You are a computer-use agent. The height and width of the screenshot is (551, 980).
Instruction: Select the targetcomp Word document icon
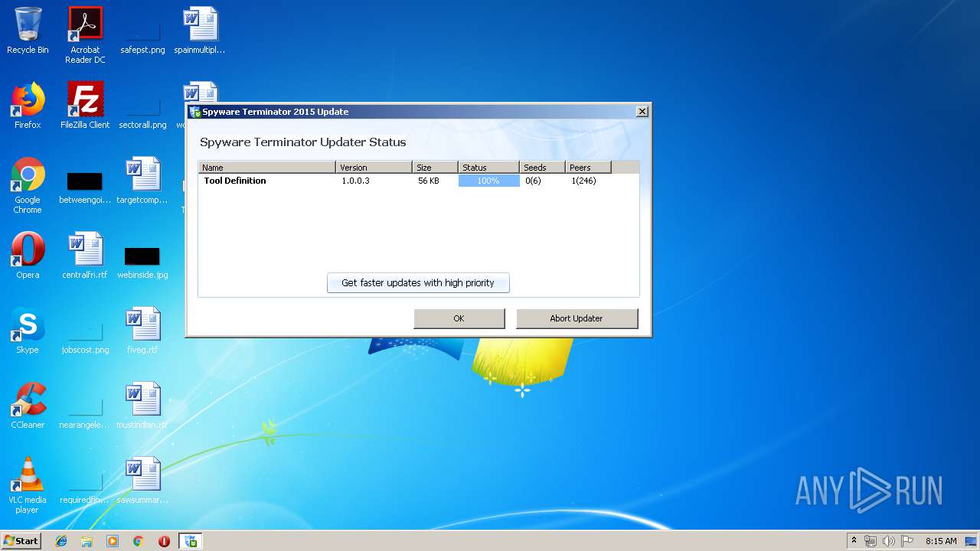pyautogui.click(x=142, y=181)
